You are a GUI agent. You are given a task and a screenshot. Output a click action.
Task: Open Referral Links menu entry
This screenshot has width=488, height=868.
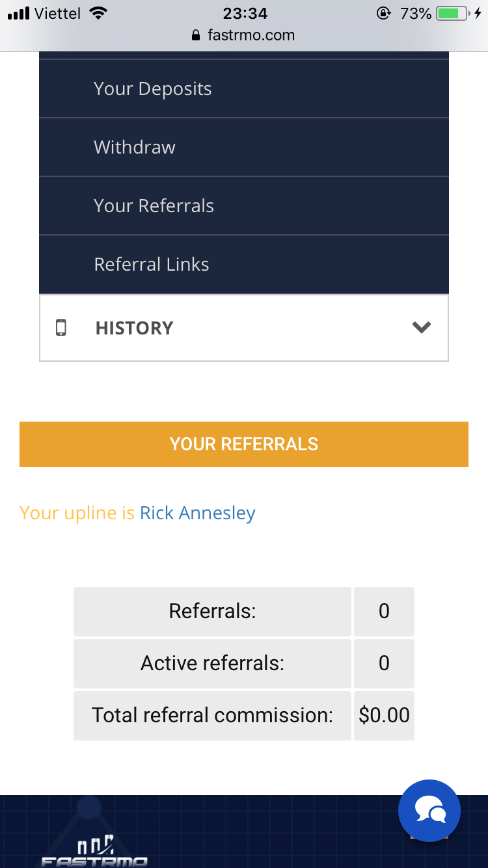pyautogui.click(x=152, y=264)
